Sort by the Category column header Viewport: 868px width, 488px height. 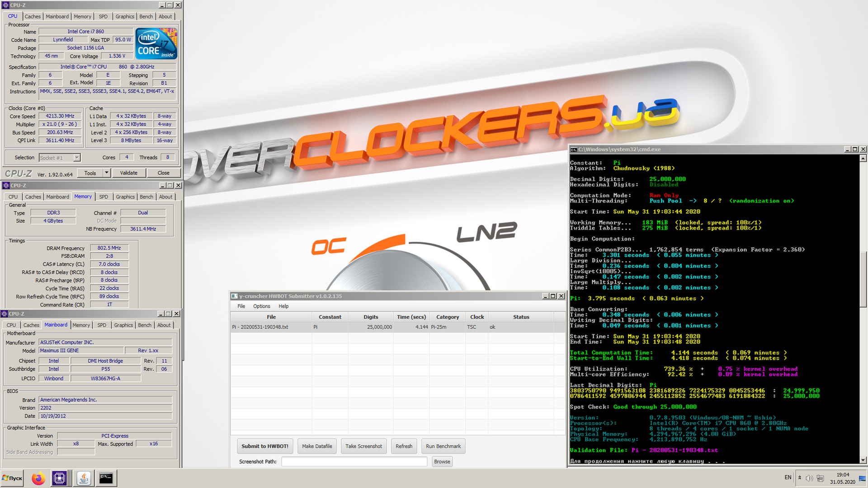[x=448, y=317]
